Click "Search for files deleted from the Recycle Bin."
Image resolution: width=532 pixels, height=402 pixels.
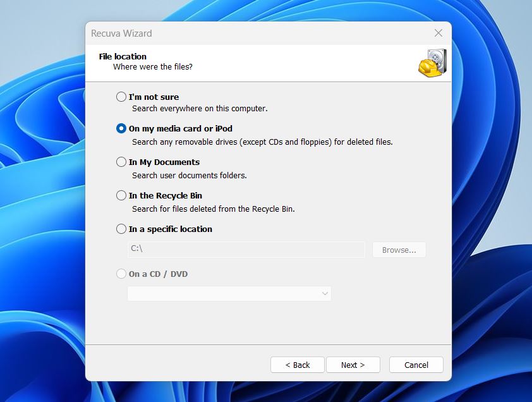click(x=214, y=209)
